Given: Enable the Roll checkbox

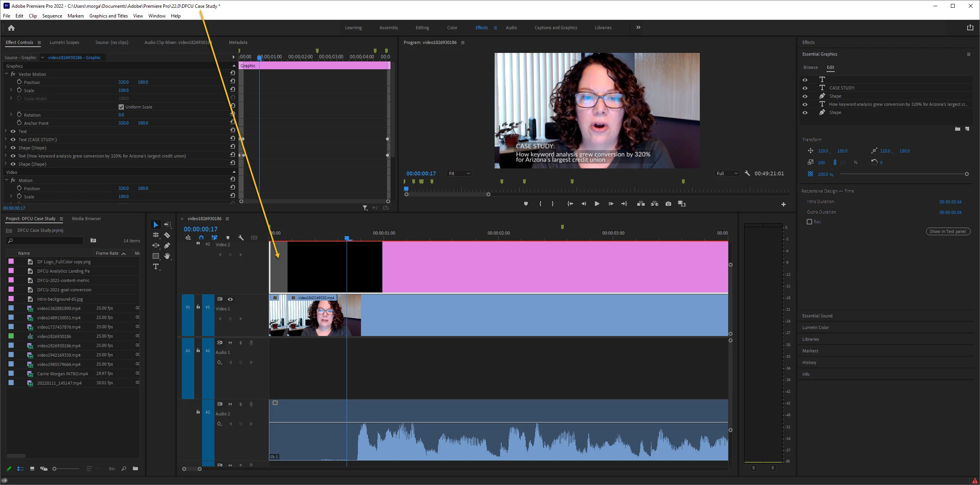Looking at the screenshot, I should tap(809, 222).
